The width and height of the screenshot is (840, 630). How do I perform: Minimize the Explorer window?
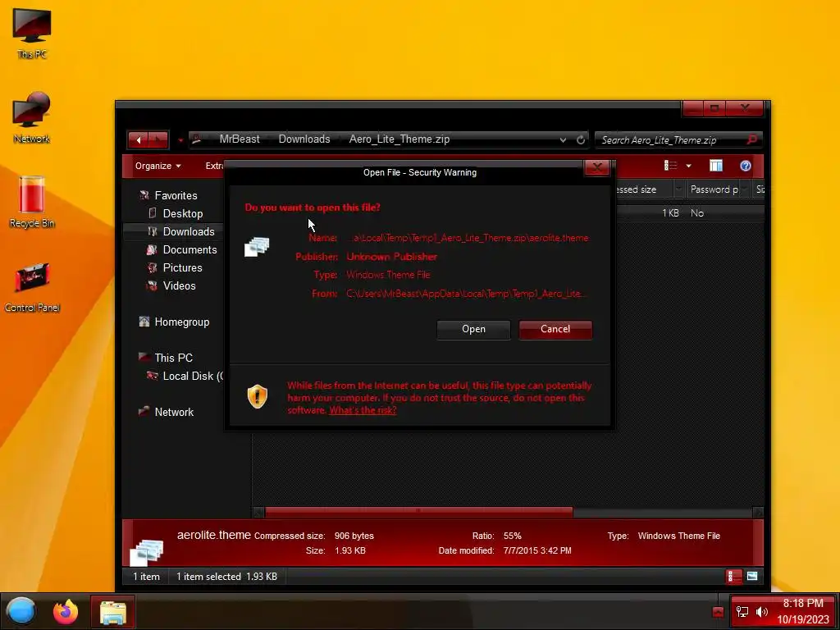[x=692, y=109]
